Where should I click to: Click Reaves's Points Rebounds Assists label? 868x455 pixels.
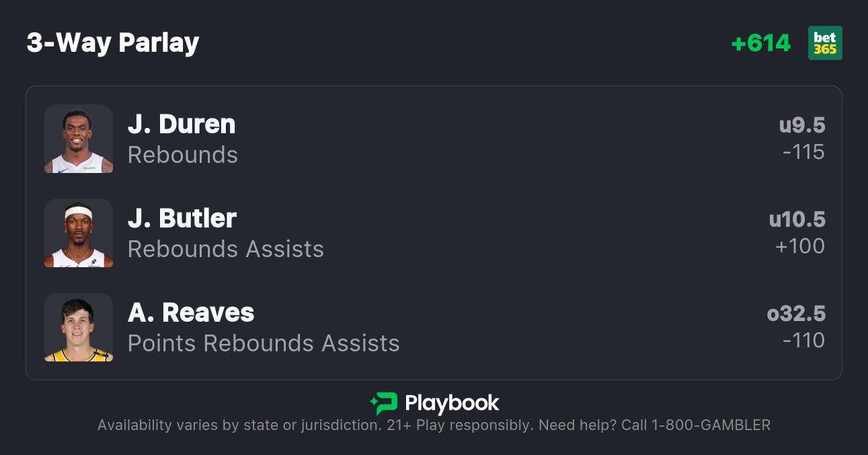(264, 343)
